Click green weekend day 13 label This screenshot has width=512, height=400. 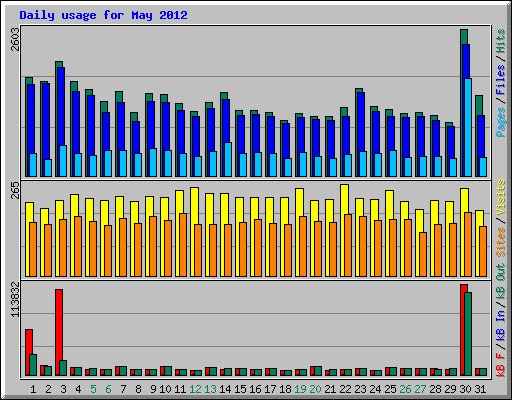point(210,389)
